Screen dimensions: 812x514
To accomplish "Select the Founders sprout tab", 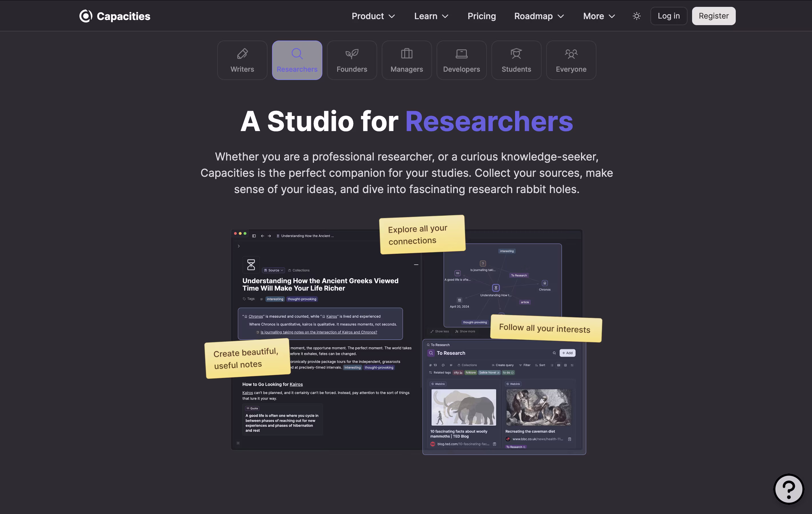I will click(352, 60).
